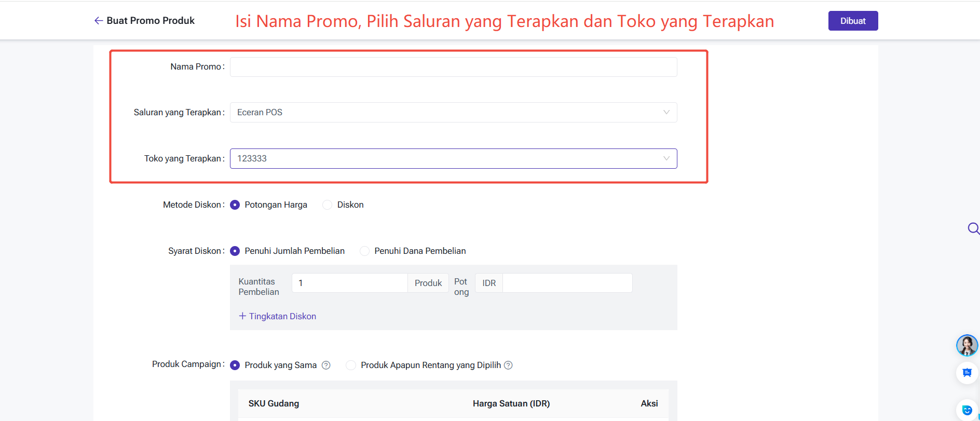980x421 pixels.
Task: Click help icon beside Produk Apapun Rentang yang Dipilih
Action: pos(508,365)
